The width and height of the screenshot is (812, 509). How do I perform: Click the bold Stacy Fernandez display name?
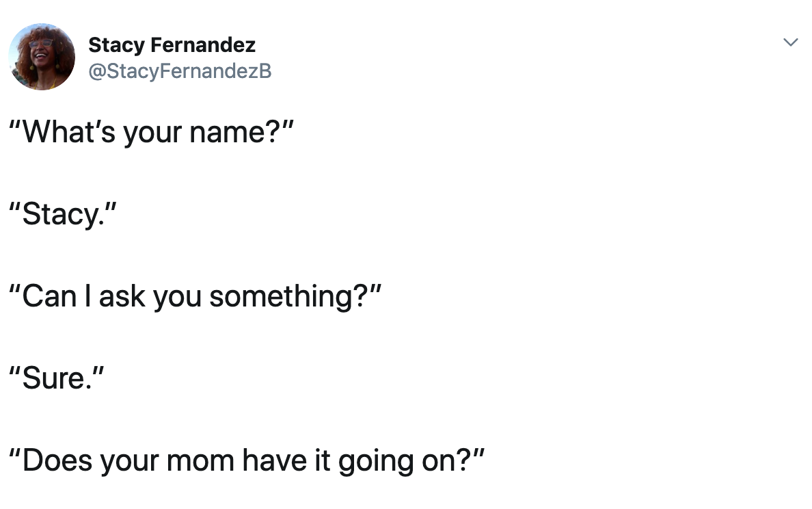172,45
